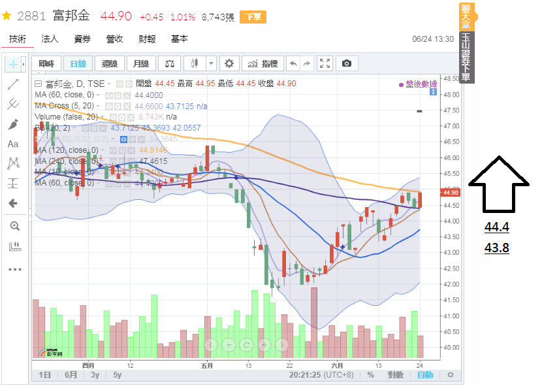Click the zoom-in magnifier tool

[x=14, y=226]
